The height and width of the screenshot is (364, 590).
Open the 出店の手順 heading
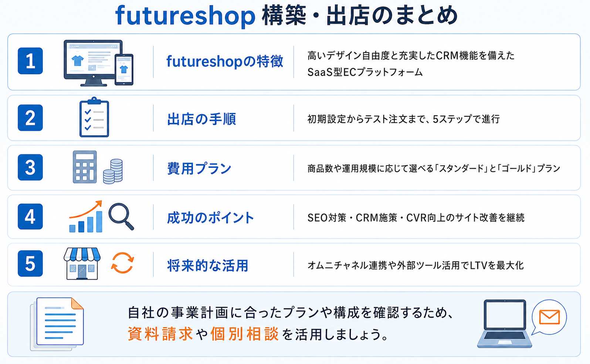click(201, 119)
